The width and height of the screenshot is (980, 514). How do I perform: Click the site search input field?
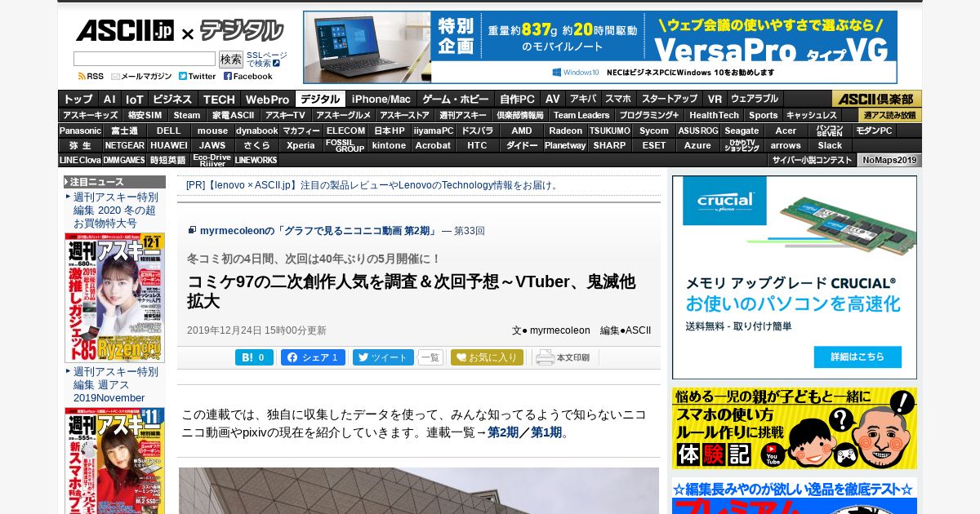tap(145, 59)
